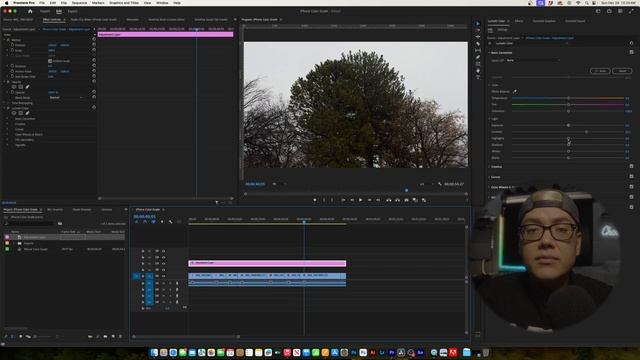Select the Pen tool in Tools panel
This screenshot has width=640, height=360.
pos(478,57)
